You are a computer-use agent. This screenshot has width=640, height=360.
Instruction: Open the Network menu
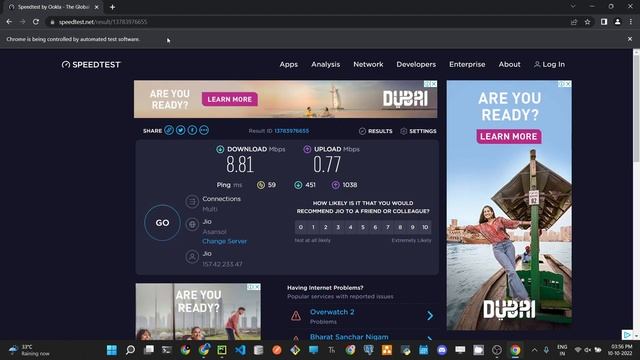tap(368, 64)
